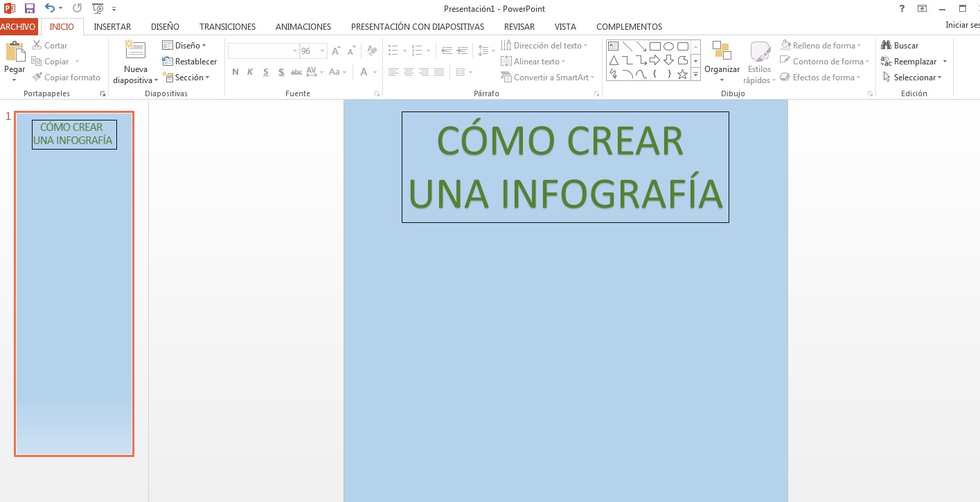Open Relleno de forma fill color
The width and height of the screenshot is (980, 502).
coord(821,46)
